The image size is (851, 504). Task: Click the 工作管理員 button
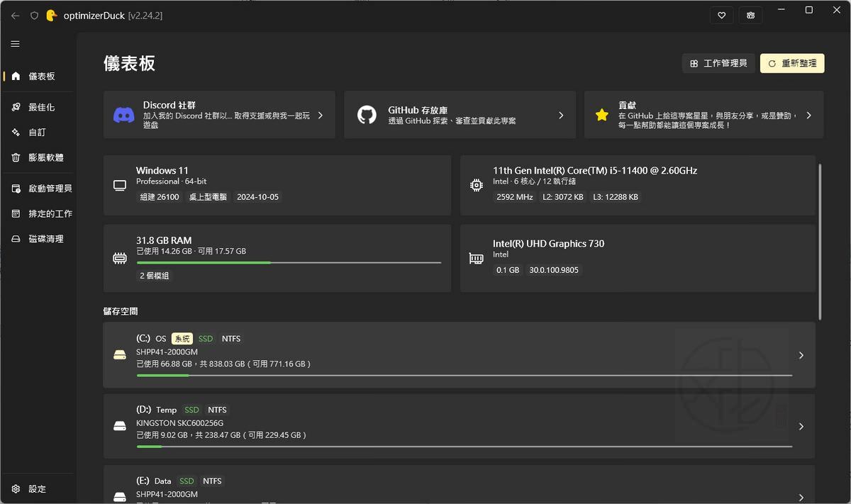coord(718,63)
